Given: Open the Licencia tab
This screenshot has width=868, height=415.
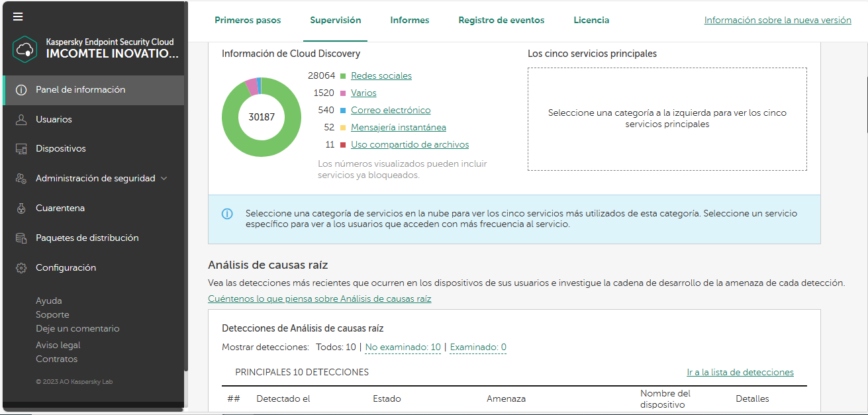Looking at the screenshot, I should (x=591, y=21).
